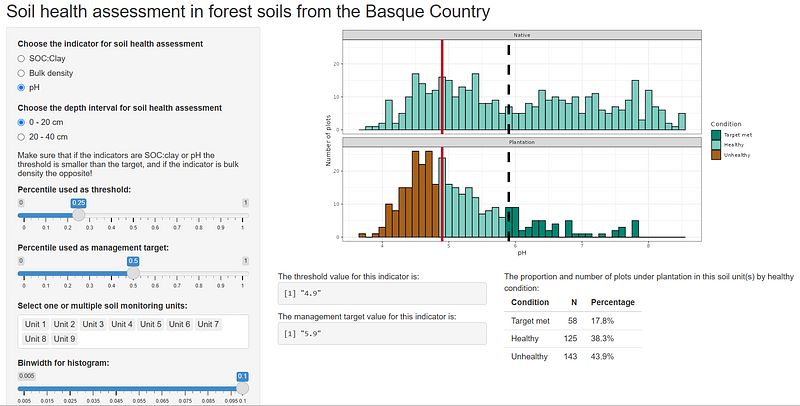Click the threshold percentile slider handle
800x406 pixels.
[x=77, y=215]
